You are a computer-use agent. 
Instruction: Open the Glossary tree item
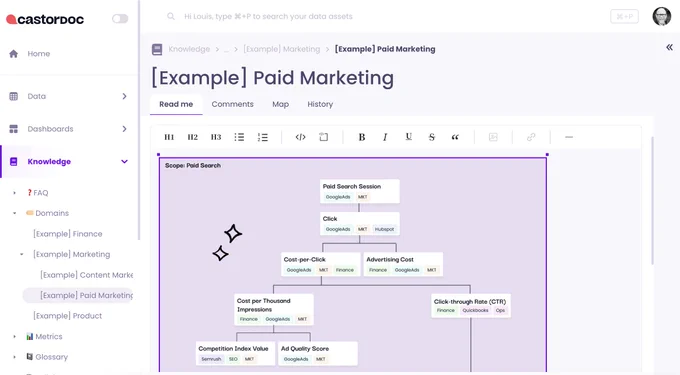[47, 357]
